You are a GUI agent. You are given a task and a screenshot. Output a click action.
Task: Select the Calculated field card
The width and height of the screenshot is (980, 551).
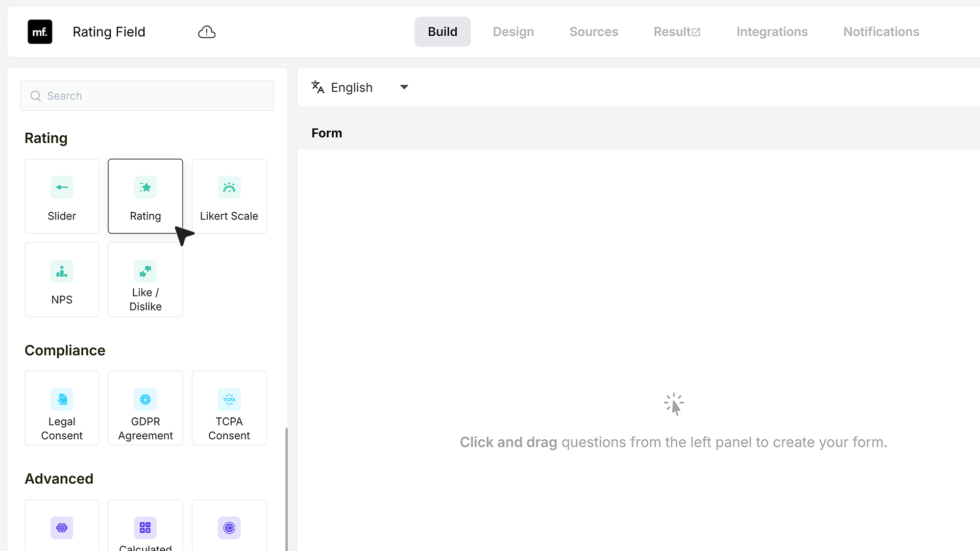pyautogui.click(x=145, y=525)
